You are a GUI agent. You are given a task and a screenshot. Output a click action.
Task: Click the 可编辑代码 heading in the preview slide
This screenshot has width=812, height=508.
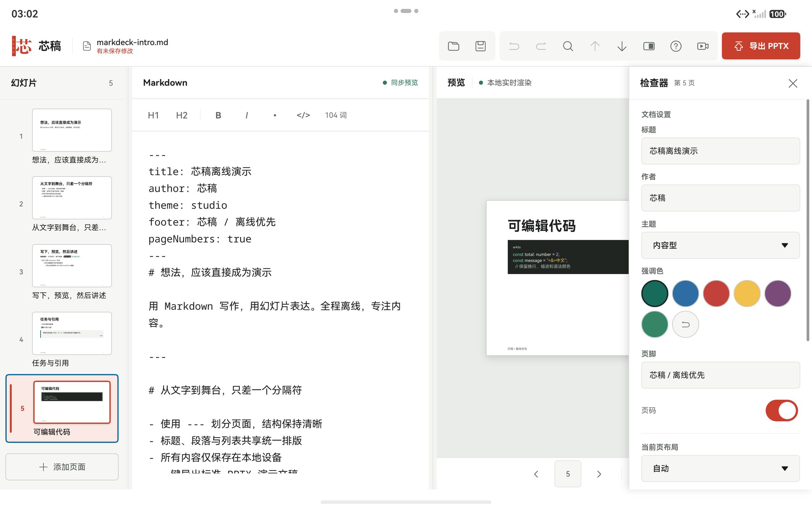541,225
